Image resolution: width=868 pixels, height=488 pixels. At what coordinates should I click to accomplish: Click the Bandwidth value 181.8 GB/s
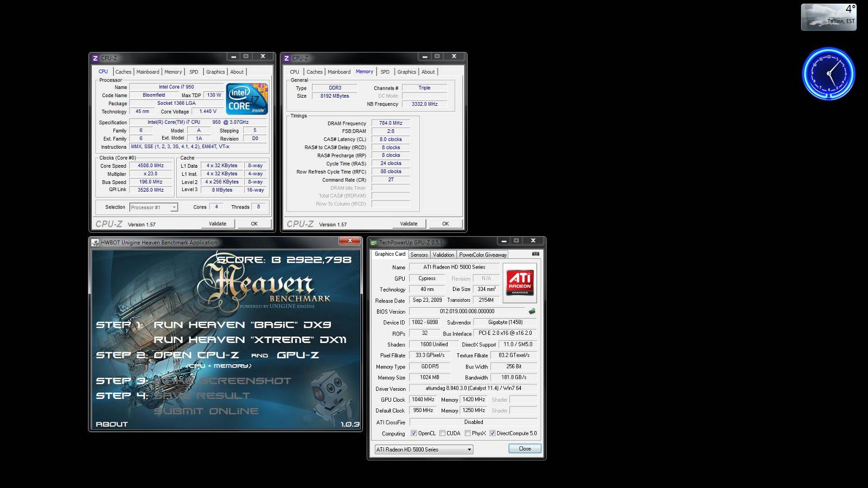tap(514, 377)
